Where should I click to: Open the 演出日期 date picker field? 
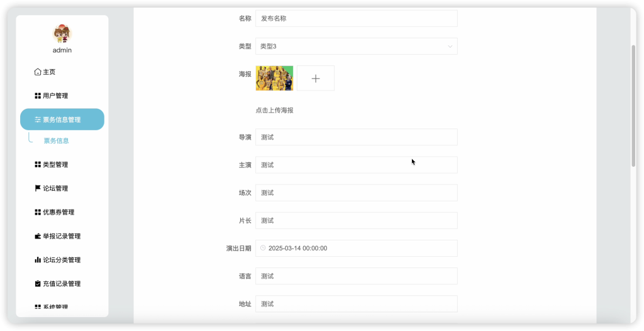[x=356, y=249]
